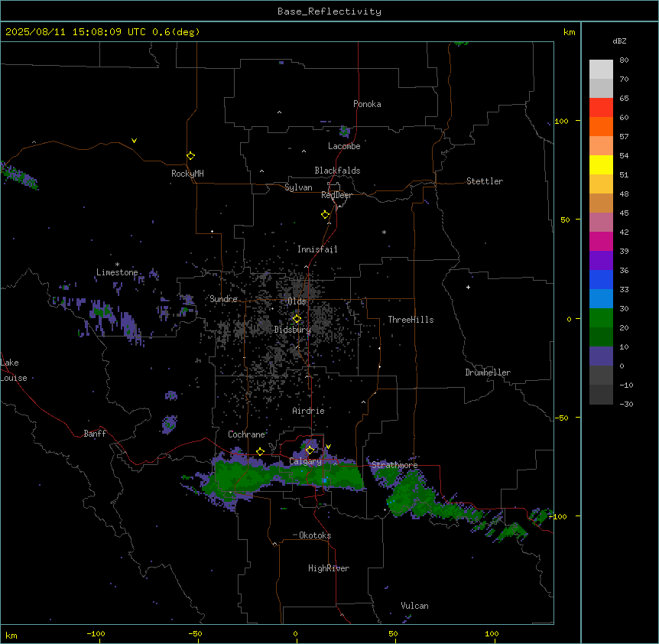Pick the yellow 54-51 dBZ legend swatch
This screenshot has width=659, height=644.
click(601, 164)
